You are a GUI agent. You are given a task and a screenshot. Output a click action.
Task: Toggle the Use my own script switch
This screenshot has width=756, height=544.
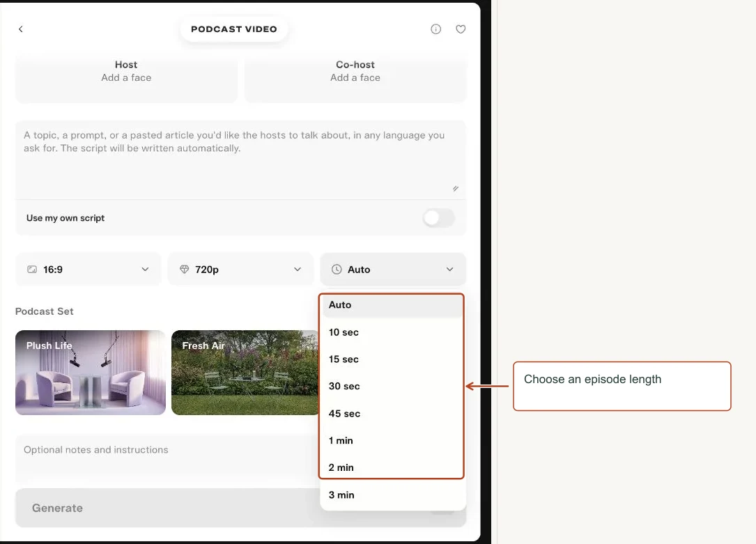point(439,218)
